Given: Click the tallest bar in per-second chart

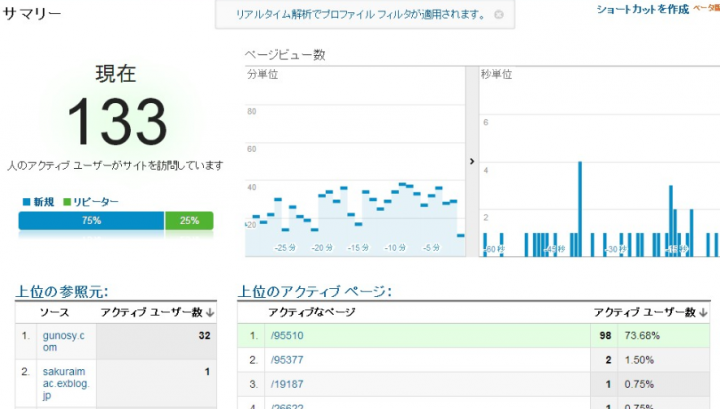Looking at the screenshot, I should pos(580,209).
